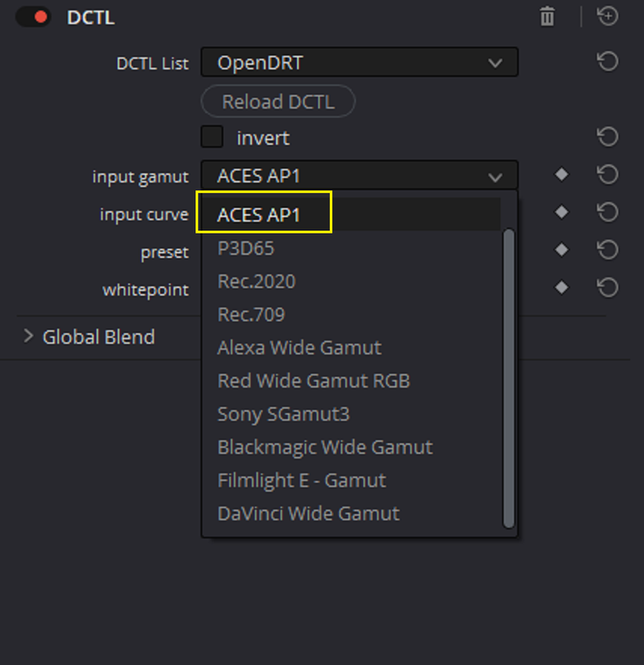The width and height of the screenshot is (644, 665).
Task: Click the gamut list scrollbar thumb
Action: pos(509,379)
